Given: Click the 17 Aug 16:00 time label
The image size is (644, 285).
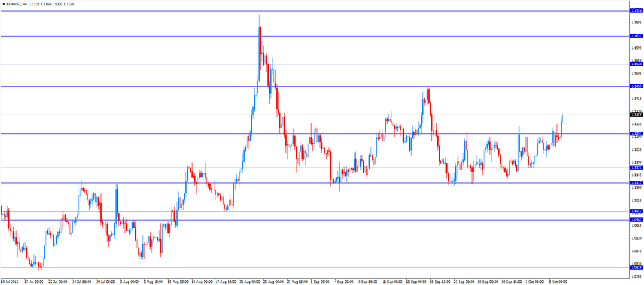Looking at the screenshot, I should coord(225,282).
